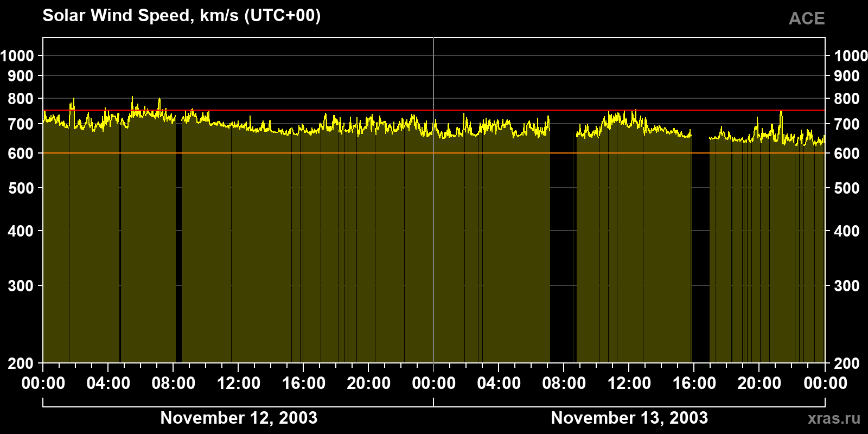Click the left axis value '1000'
The width and height of the screenshot is (868, 434).
(17, 55)
